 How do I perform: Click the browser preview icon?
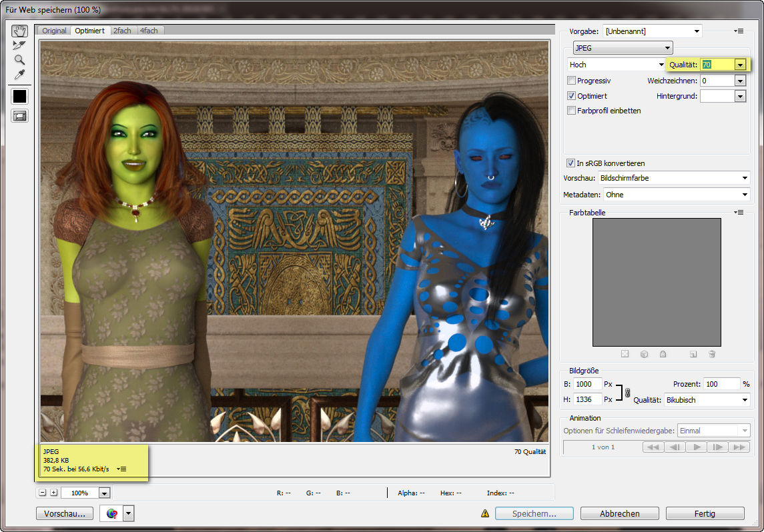(x=111, y=513)
